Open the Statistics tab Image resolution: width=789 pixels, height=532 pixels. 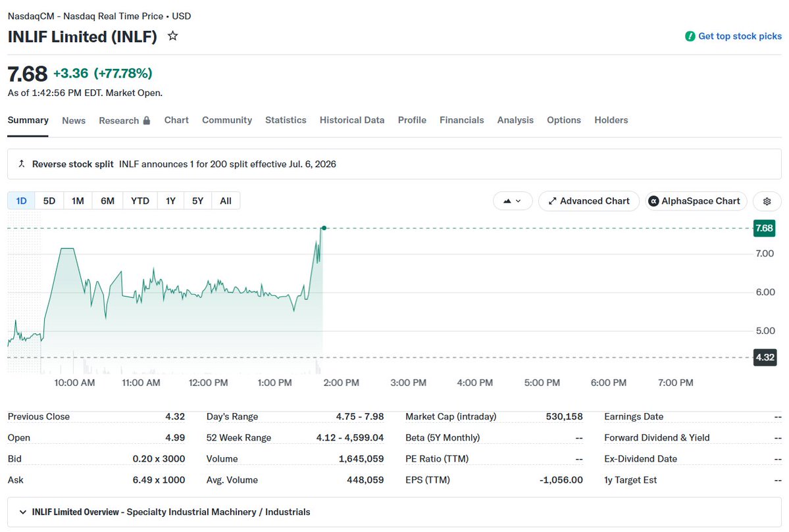pyautogui.click(x=286, y=120)
